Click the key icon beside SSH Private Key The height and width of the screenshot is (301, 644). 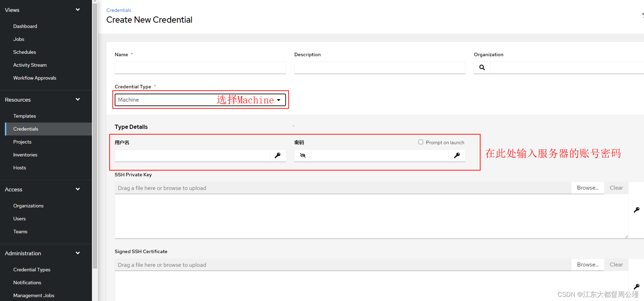tap(637, 210)
